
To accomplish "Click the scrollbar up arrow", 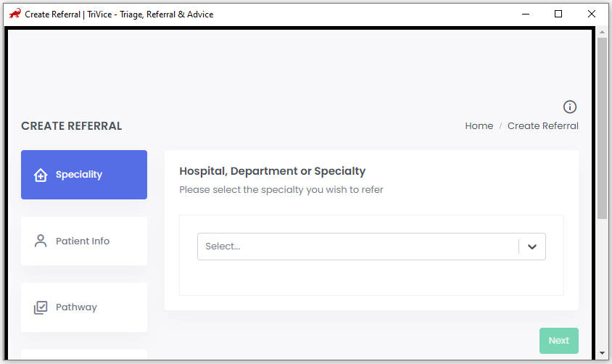I will [603, 32].
